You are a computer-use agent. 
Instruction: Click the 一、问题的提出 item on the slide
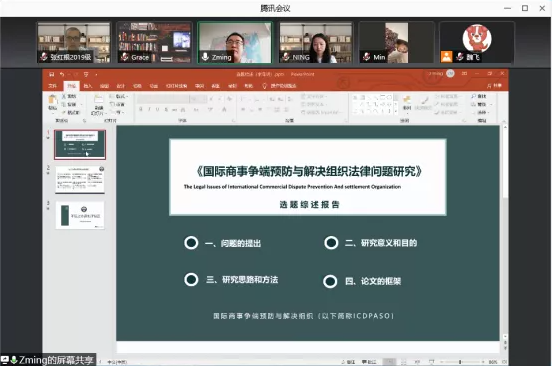(233, 243)
